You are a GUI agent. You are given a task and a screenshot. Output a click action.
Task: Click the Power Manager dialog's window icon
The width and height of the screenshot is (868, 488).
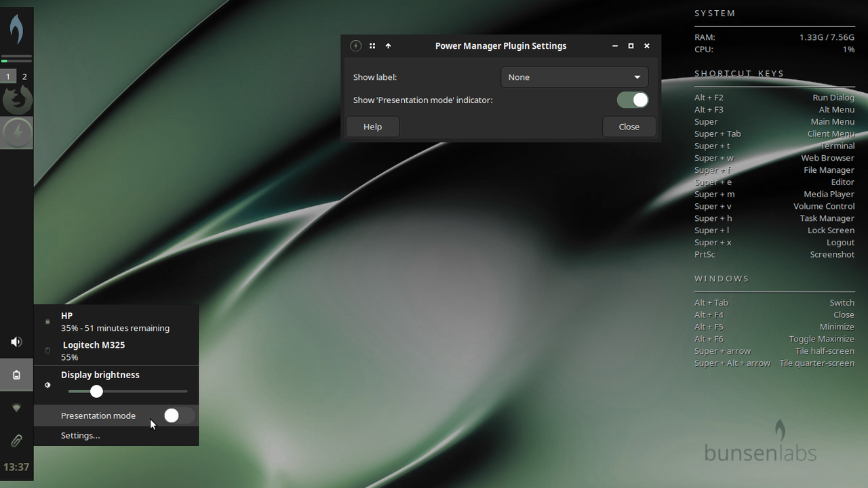355,46
